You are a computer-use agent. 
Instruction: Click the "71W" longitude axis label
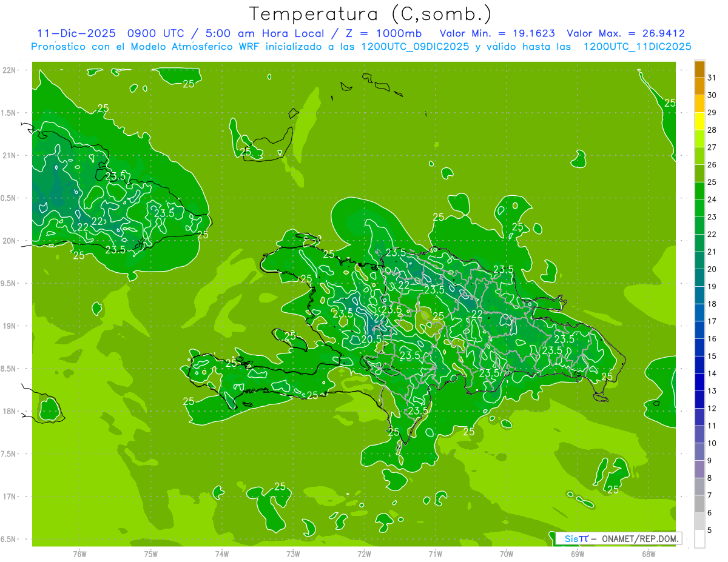click(435, 554)
